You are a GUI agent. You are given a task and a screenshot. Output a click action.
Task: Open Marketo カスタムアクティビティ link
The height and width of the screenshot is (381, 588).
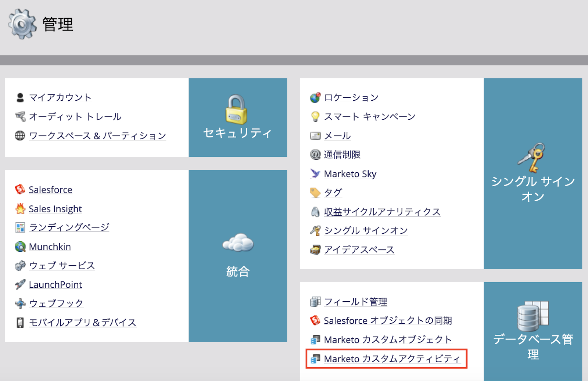tap(392, 359)
